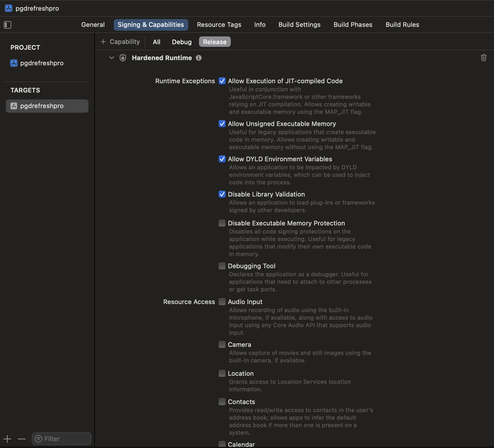This screenshot has height=448, width=494.
Task: Go to the Build Settings tab
Action: coord(299,25)
